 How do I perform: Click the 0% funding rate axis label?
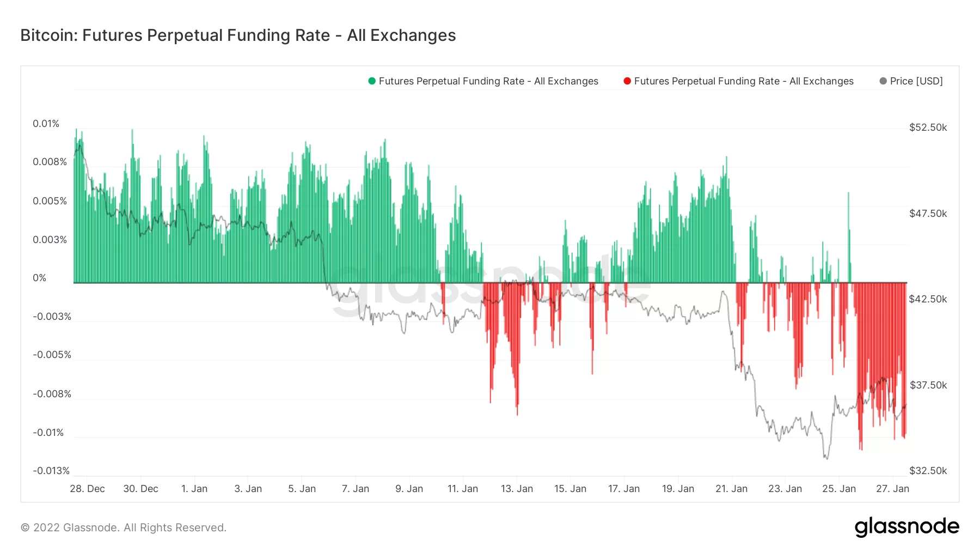[40, 278]
